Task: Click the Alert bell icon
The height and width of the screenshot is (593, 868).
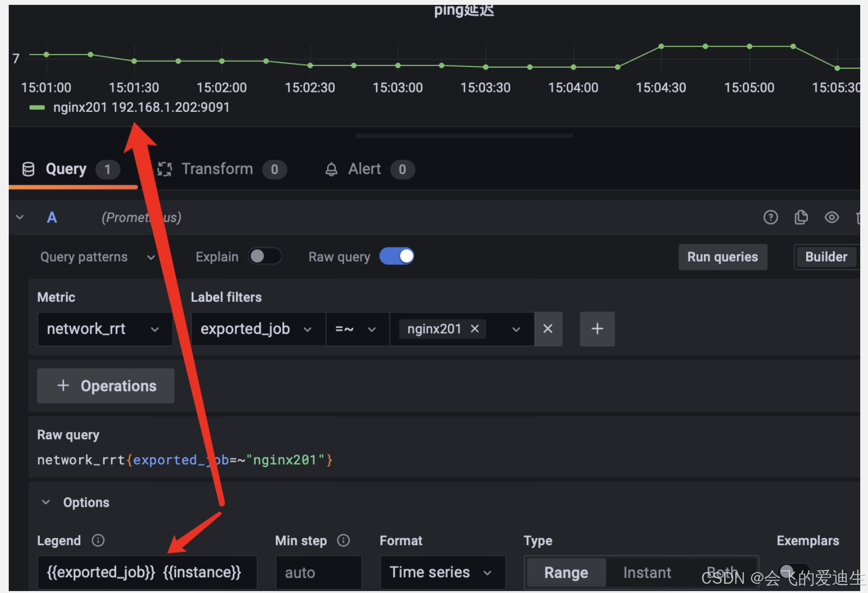Action: 331,169
